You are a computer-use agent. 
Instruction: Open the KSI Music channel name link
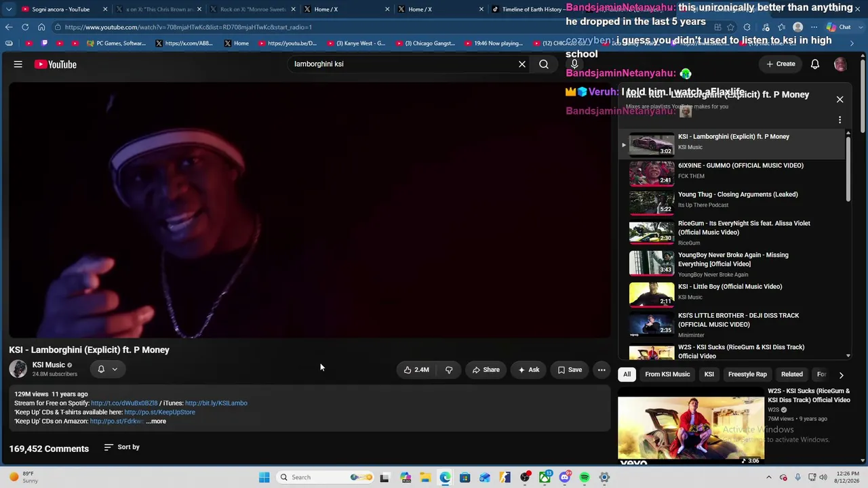pos(49,365)
